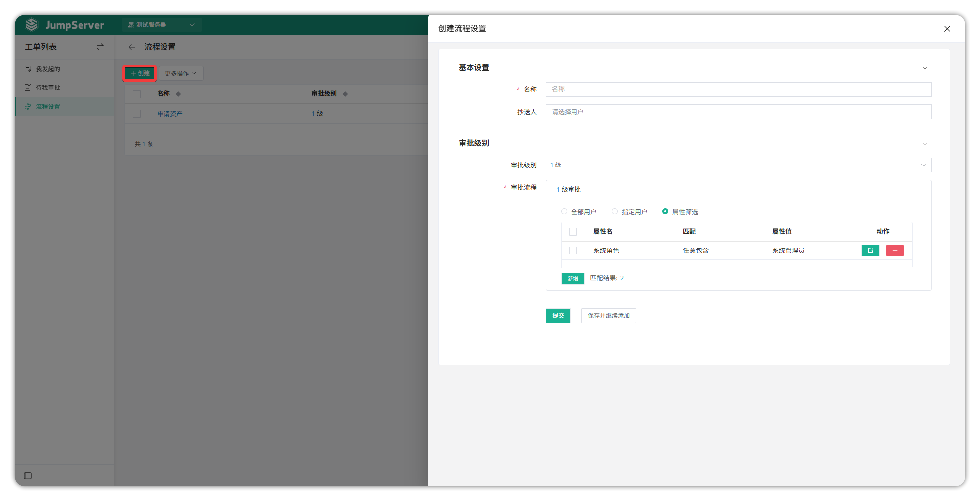Go back with the left arrow icon
This screenshot has width=980, height=496.
(x=132, y=47)
